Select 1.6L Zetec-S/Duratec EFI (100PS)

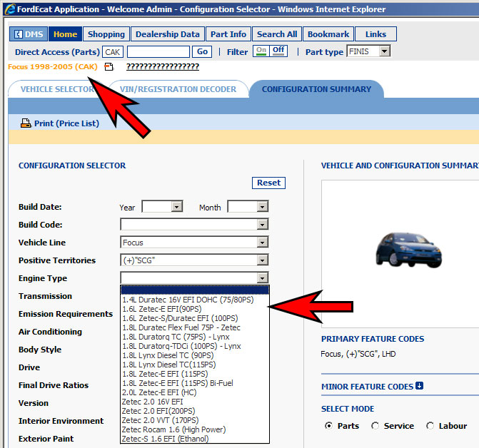point(195,318)
